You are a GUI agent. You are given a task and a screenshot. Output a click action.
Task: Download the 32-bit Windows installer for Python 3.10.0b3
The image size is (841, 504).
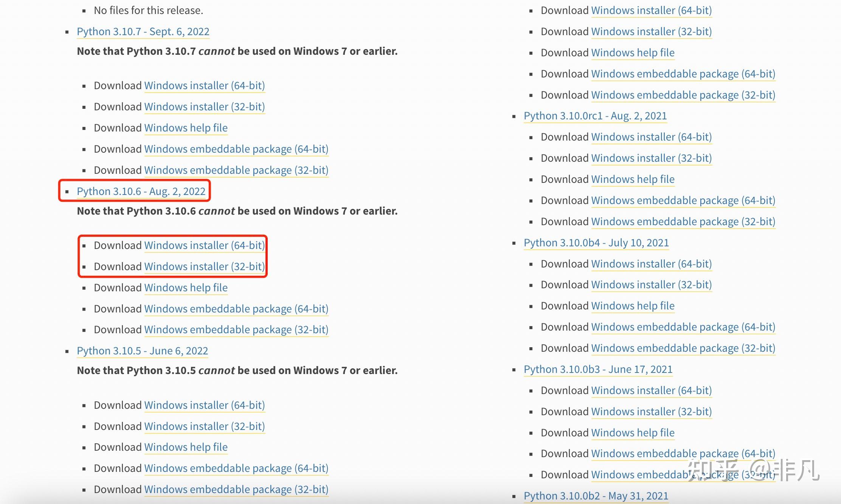(651, 412)
